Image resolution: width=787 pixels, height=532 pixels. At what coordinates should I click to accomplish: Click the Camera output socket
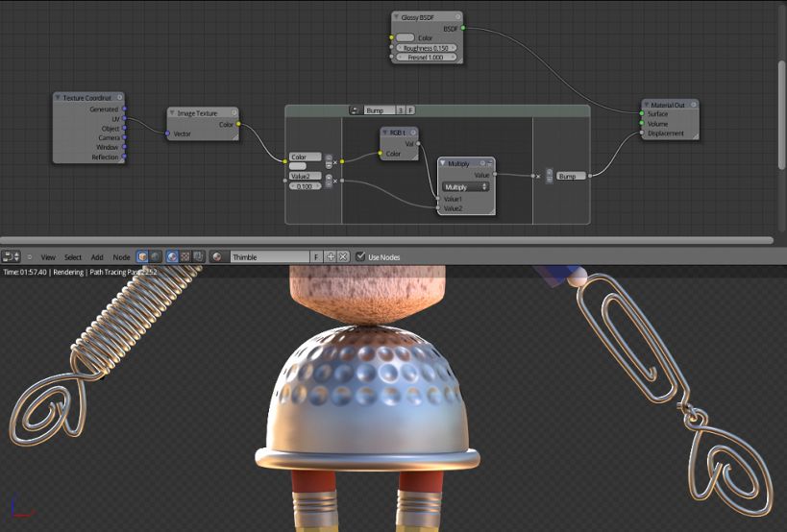(124, 137)
